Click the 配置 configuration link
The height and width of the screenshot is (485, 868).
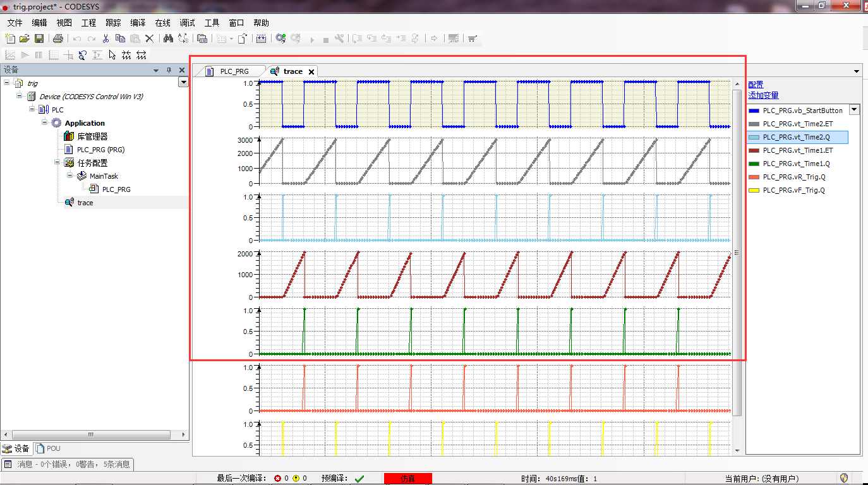point(756,85)
